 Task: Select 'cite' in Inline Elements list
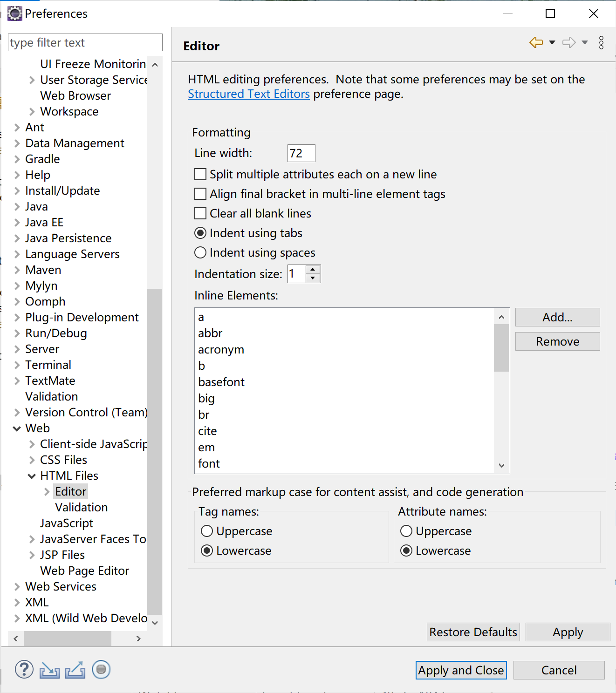point(207,431)
